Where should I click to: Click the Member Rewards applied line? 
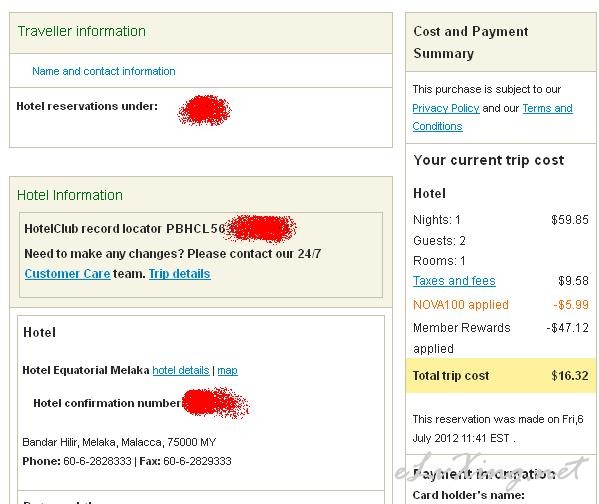(500, 338)
